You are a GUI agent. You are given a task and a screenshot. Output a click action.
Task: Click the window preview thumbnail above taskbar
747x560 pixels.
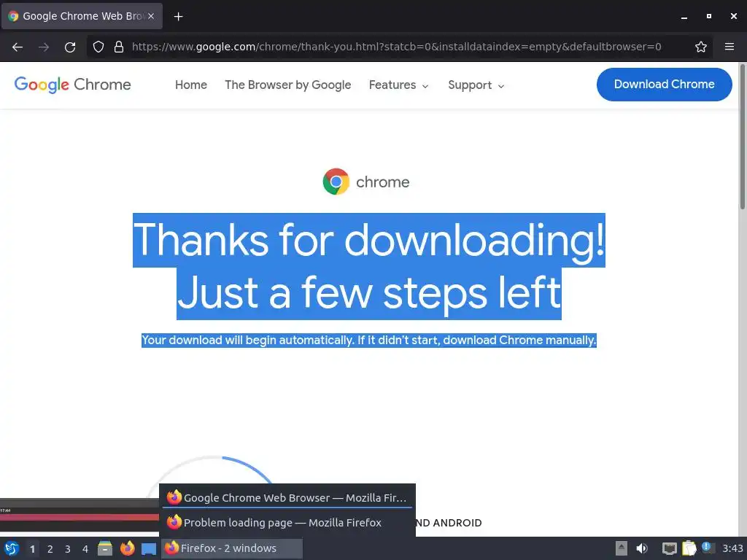(80, 515)
